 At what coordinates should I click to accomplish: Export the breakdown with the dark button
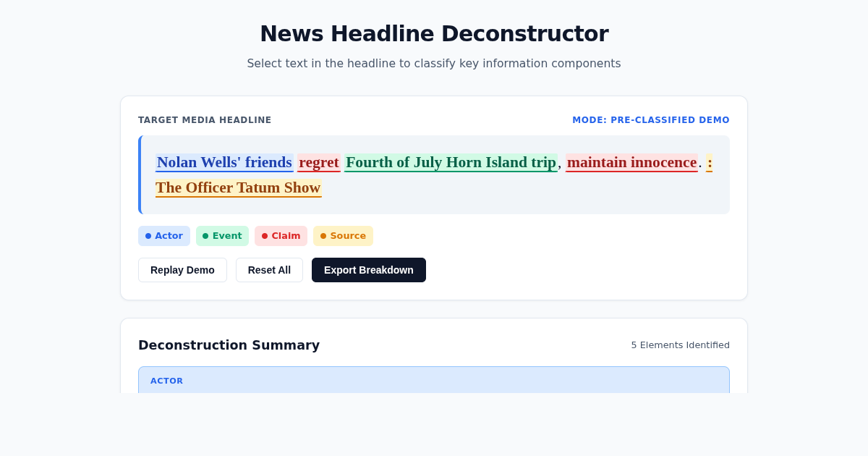coord(369,270)
